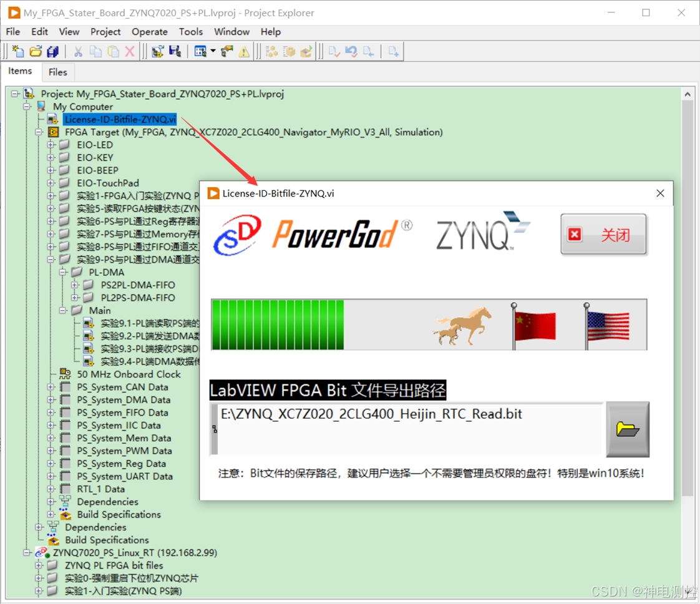Switch to the Files tab
This screenshot has height=604, width=700.
point(57,72)
